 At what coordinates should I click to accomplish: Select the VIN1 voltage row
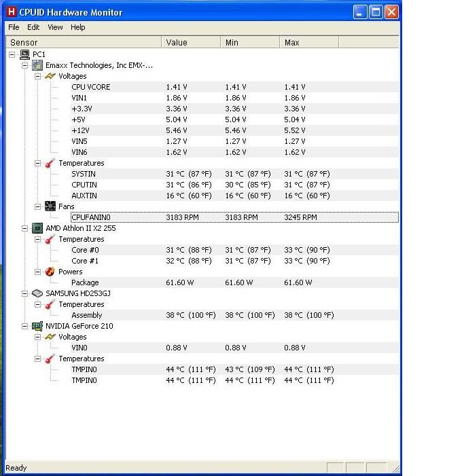point(234,98)
